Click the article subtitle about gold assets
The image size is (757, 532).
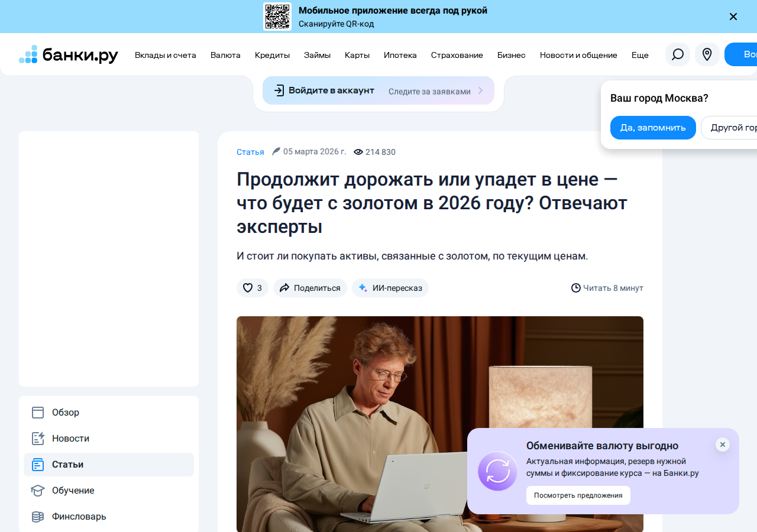pyautogui.click(x=412, y=257)
